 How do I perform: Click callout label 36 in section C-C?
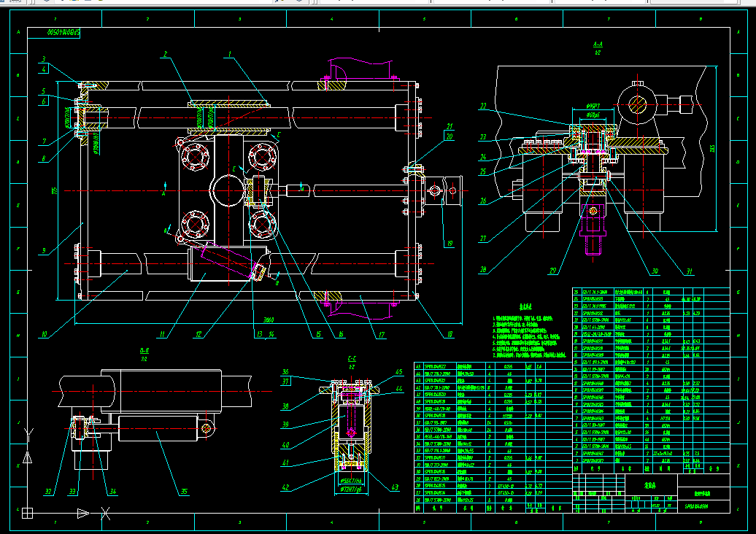[285, 372]
